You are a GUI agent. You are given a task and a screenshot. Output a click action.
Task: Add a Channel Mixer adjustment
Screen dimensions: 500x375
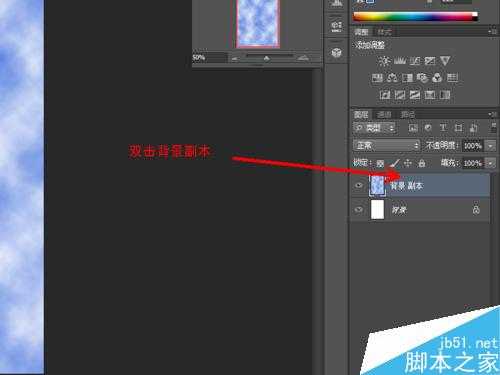coord(437,78)
